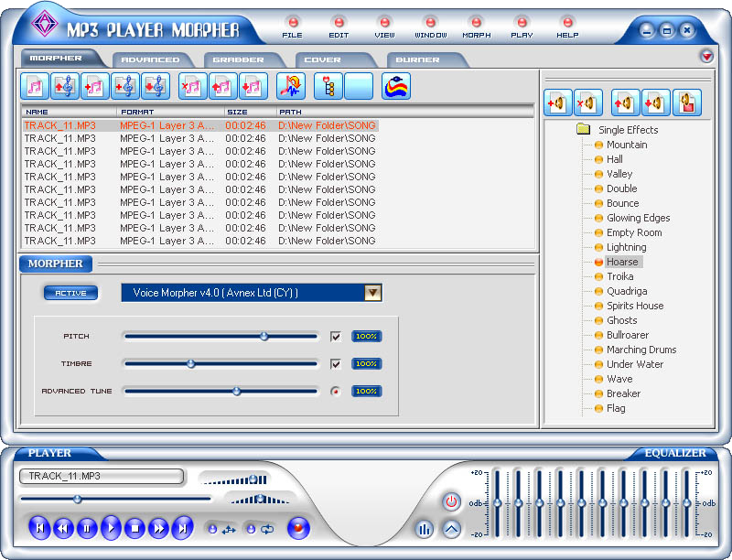
Task: Add an effect with plus speaker icon
Action: (558, 102)
